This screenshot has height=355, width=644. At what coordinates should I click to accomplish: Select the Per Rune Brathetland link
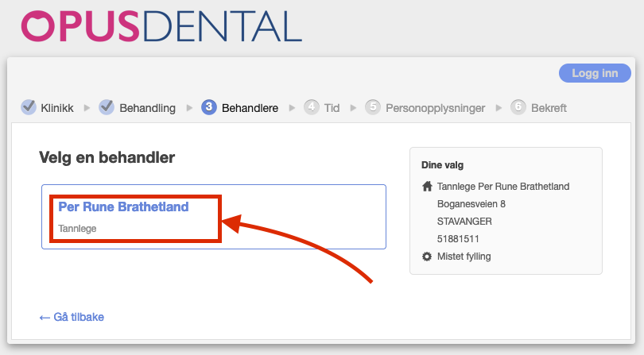tap(123, 206)
